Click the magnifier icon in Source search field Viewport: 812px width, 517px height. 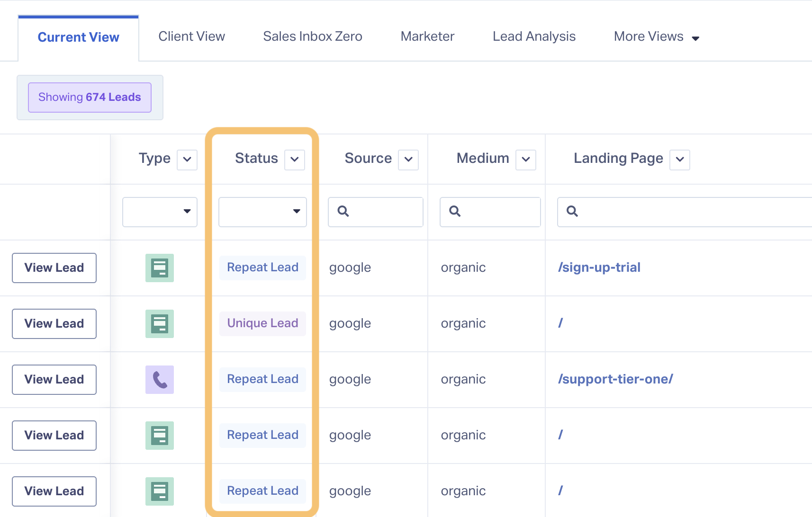(343, 211)
